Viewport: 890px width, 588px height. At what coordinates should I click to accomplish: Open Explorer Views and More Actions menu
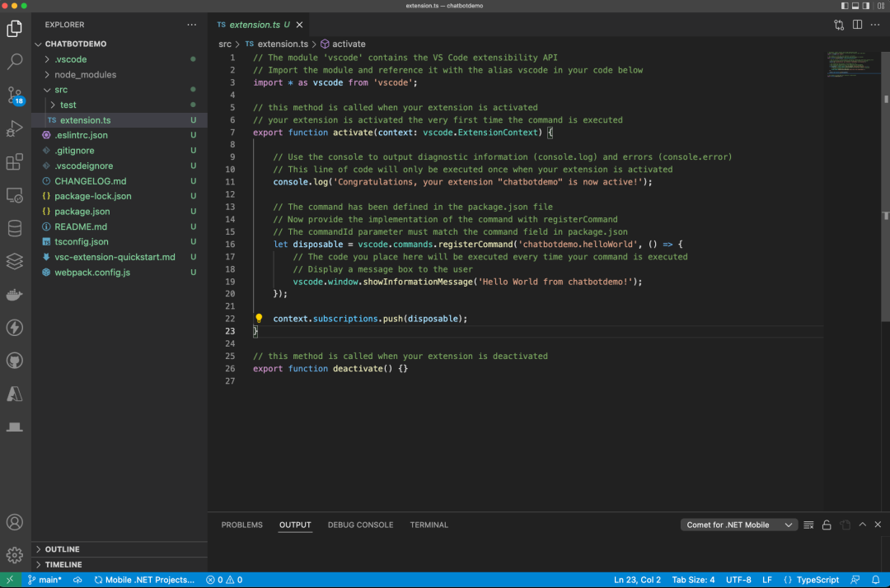pyautogui.click(x=192, y=25)
